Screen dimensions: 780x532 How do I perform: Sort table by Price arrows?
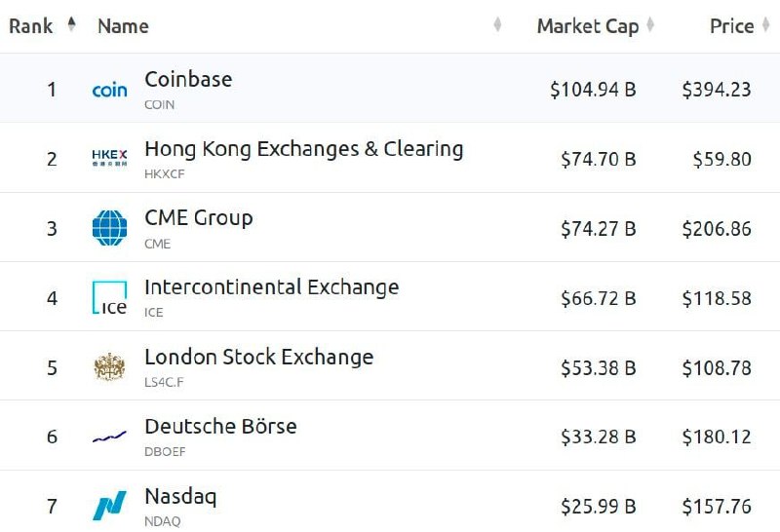[766, 23]
